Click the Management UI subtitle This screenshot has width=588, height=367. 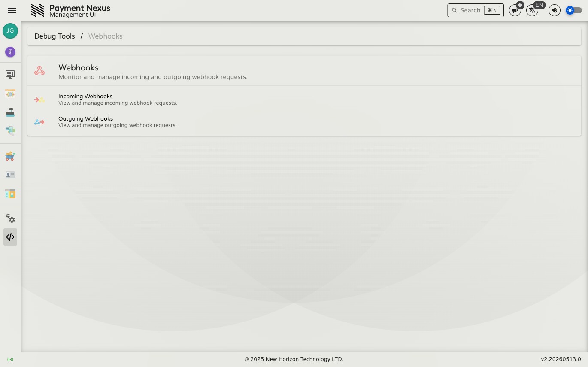tap(73, 15)
